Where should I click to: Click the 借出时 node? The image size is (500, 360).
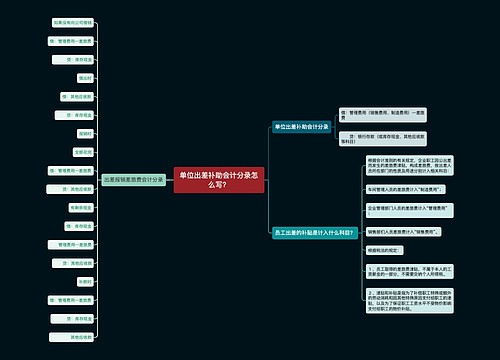pos(85,78)
